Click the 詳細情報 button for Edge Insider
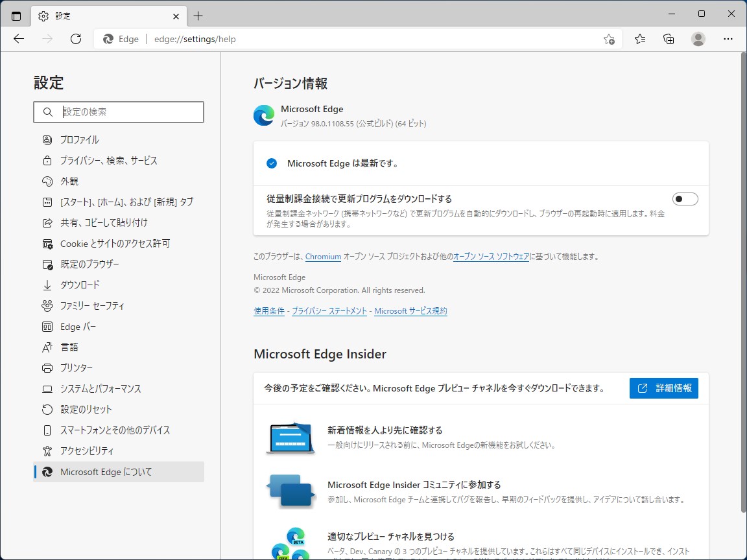Image resolution: width=747 pixels, height=560 pixels. click(x=664, y=388)
